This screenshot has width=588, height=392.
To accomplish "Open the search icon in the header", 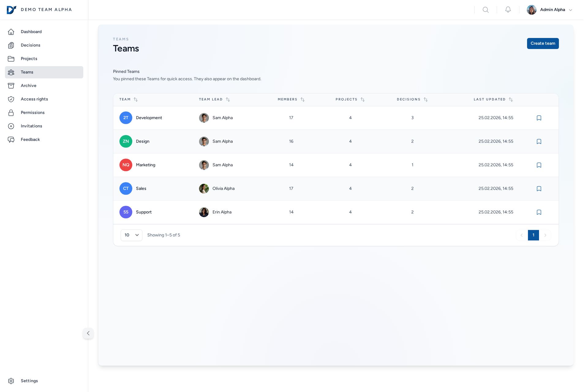I will click(486, 9).
